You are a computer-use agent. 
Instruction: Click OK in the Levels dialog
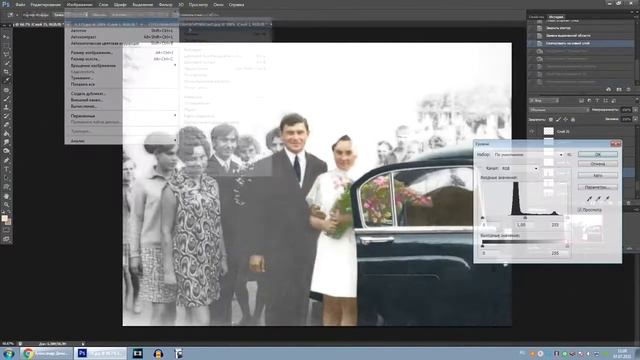pos(598,155)
